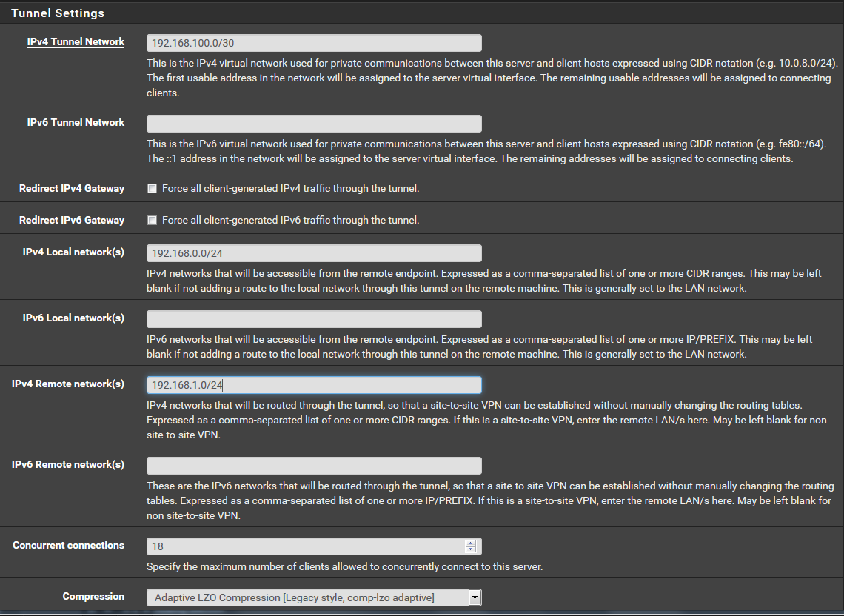Image resolution: width=844 pixels, height=616 pixels.
Task: Click the IPv4 Remote network(s) field
Action: pyautogui.click(x=314, y=385)
